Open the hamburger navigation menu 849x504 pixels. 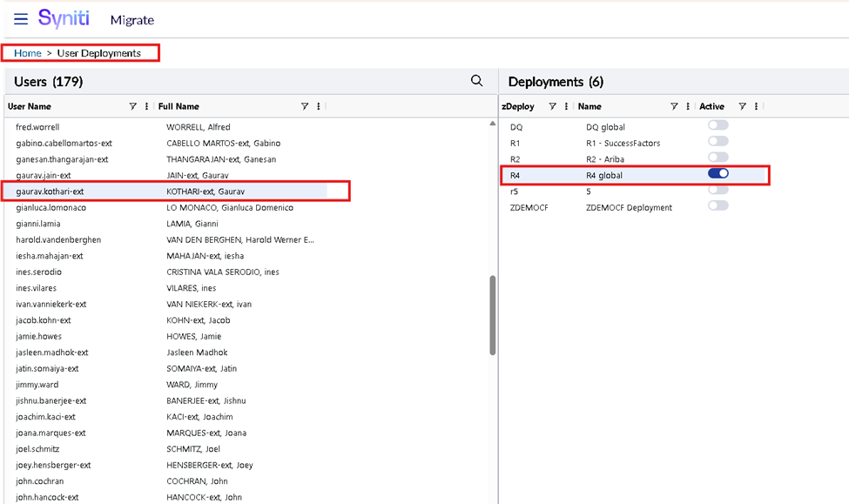pyautogui.click(x=20, y=19)
